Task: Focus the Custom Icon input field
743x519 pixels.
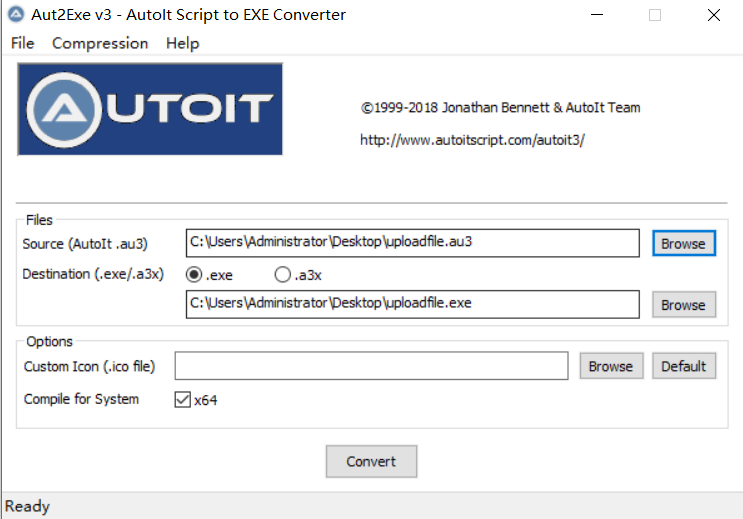Action: point(372,365)
